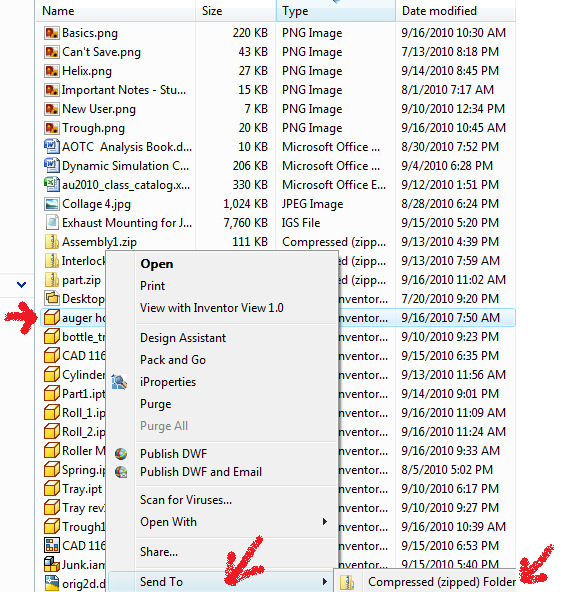This screenshot has width=562, height=592.
Task: Expand the Open With submenu arrow
Action: coord(325,521)
